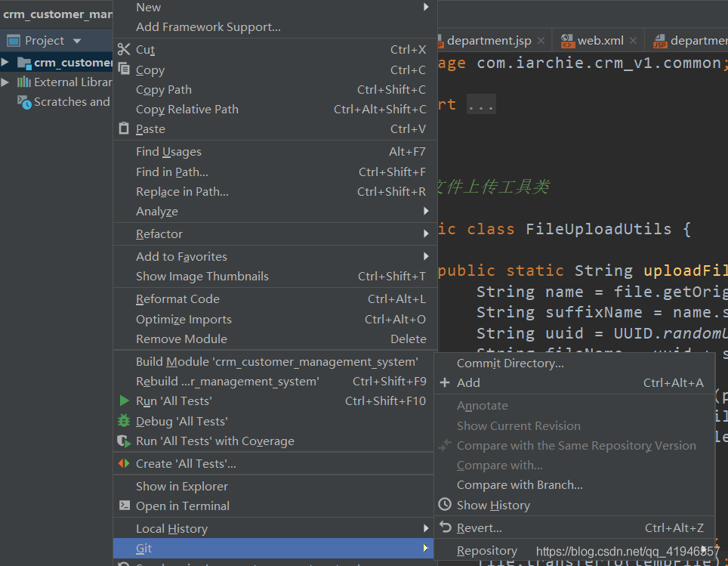
Task: Click the plus icon beside Add
Action: [x=445, y=382]
